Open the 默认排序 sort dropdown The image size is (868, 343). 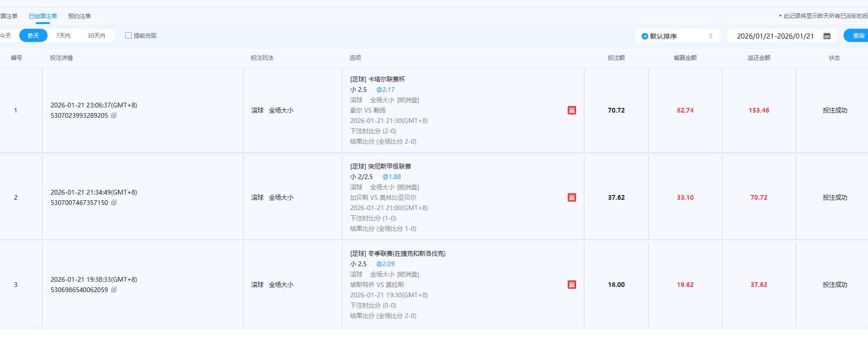(x=678, y=36)
